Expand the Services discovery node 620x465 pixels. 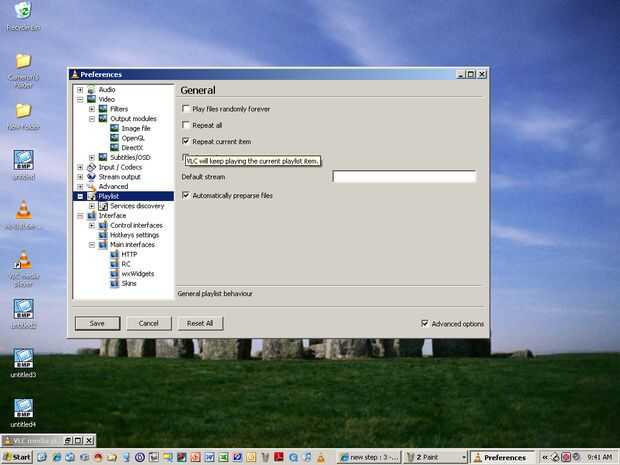coord(92,206)
